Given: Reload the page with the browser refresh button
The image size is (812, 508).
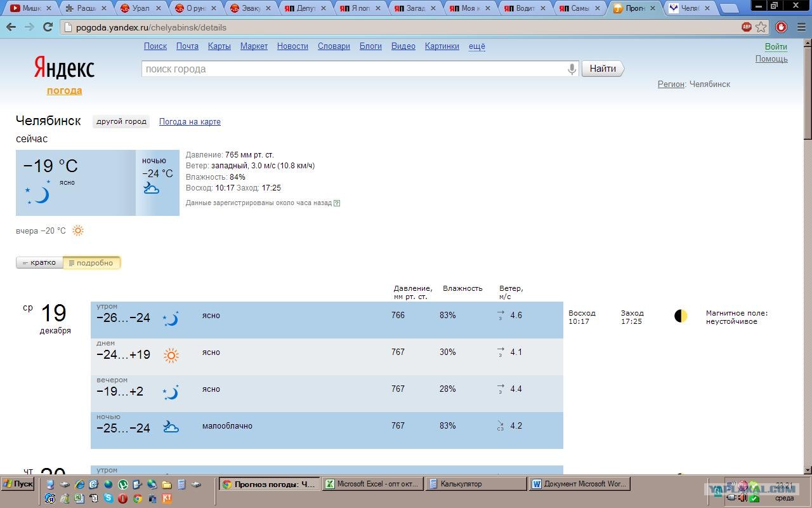Looking at the screenshot, I should click(x=48, y=27).
